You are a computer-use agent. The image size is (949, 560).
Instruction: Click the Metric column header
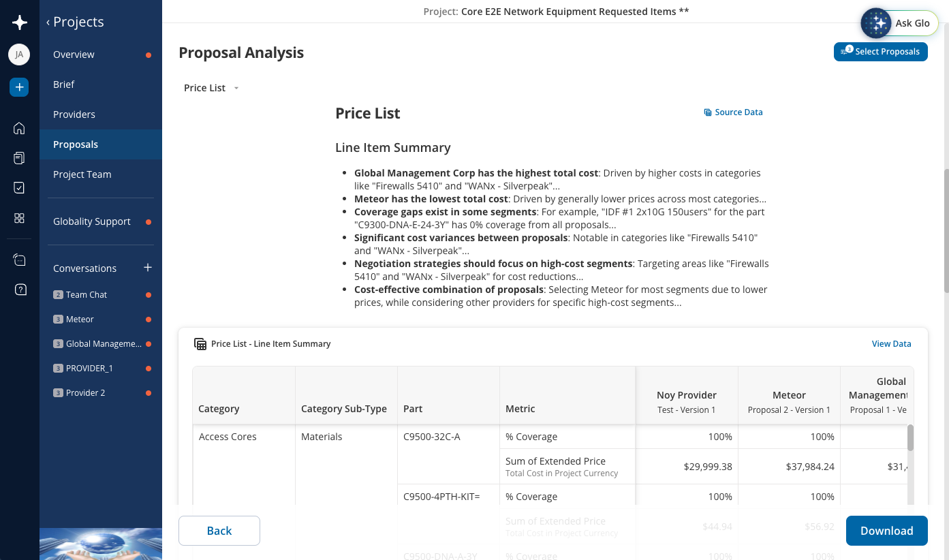point(567,395)
